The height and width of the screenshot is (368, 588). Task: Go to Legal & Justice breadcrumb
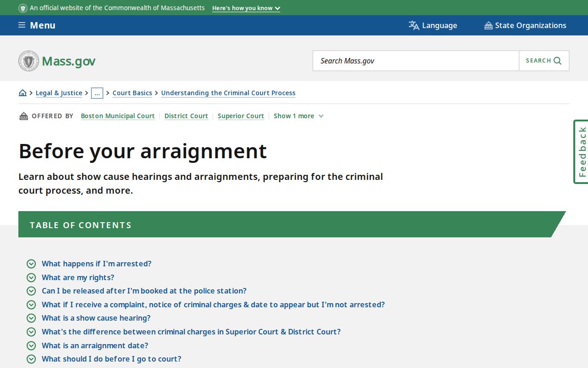click(x=59, y=93)
